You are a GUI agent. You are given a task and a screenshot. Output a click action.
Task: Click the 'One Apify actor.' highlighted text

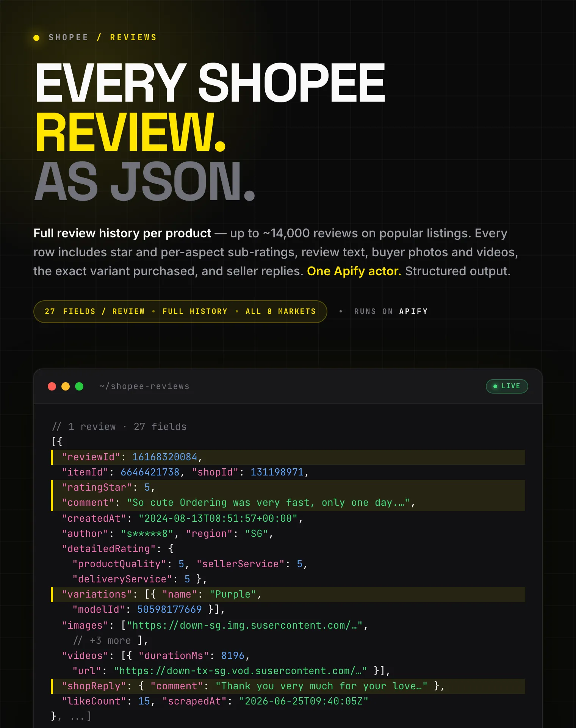pyautogui.click(x=354, y=271)
